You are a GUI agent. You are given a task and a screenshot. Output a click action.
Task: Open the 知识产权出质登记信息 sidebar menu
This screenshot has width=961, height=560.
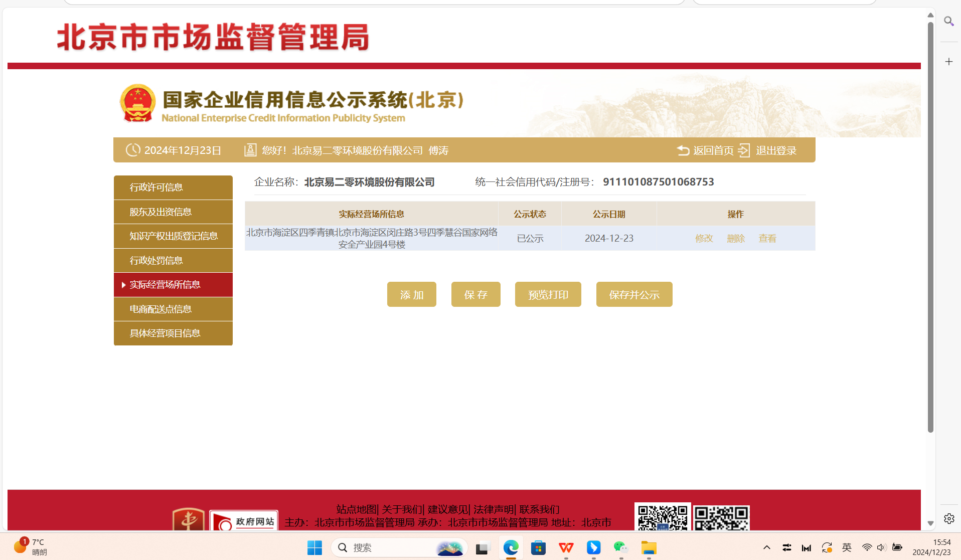coord(173,236)
